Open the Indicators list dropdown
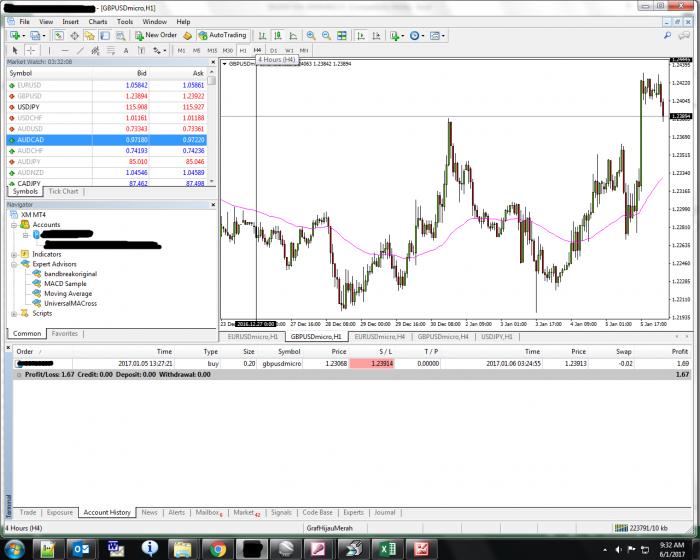Image resolution: width=700 pixels, height=560 pixels. pos(396,35)
